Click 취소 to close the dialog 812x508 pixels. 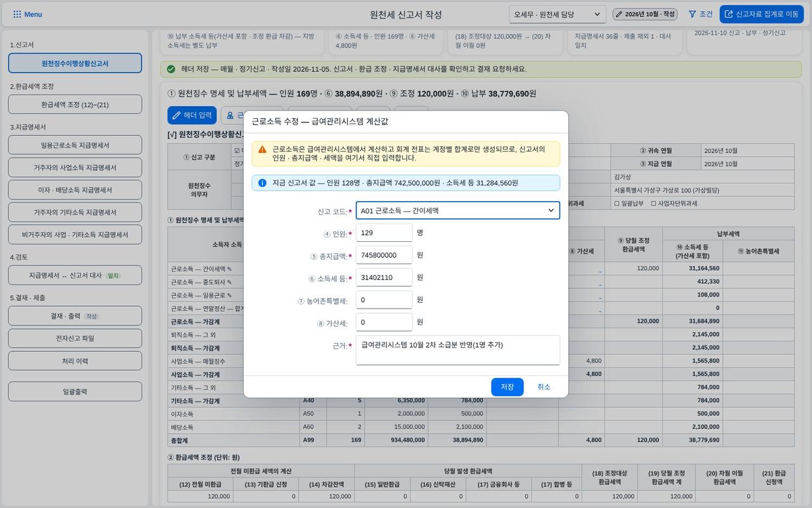coord(544,387)
